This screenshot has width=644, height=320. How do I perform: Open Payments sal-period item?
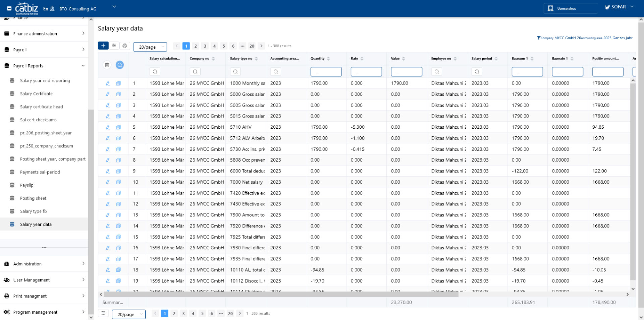coord(40,172)
